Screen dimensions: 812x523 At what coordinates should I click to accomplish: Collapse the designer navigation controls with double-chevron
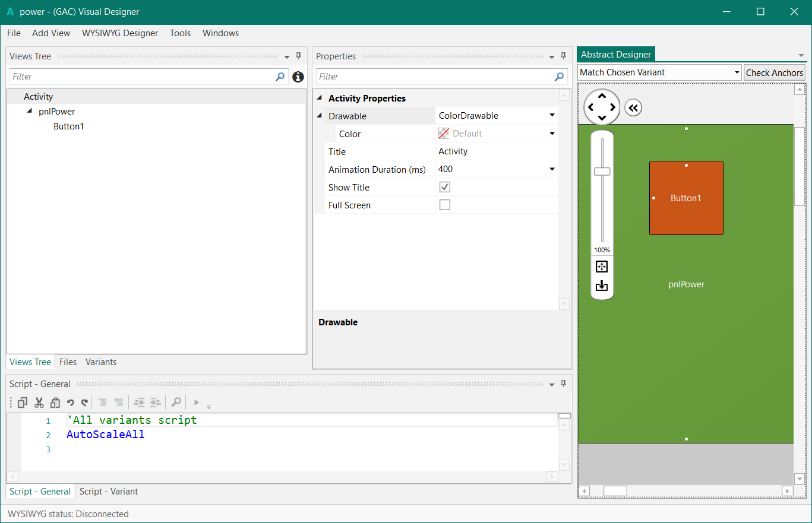click(x=633, y=108)
